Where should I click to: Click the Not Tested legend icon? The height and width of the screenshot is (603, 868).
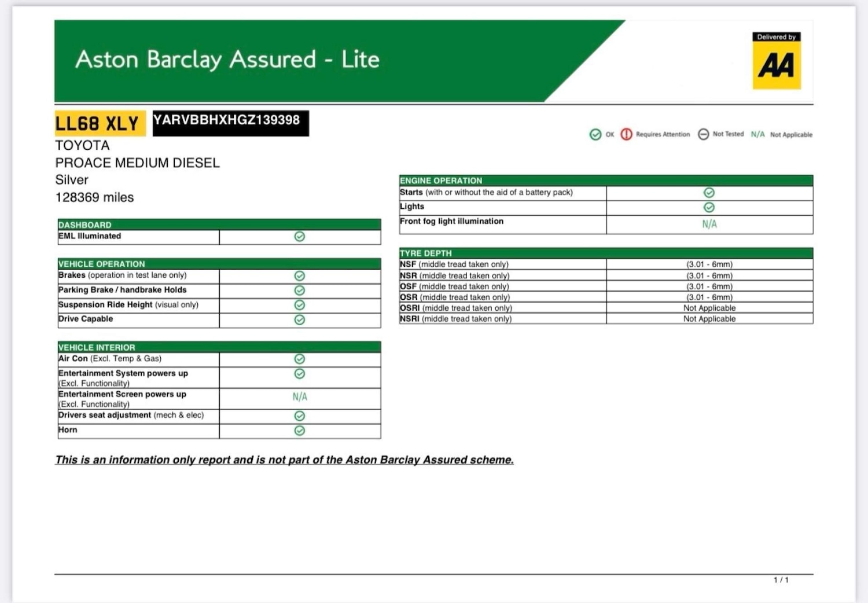pos(703,134)
